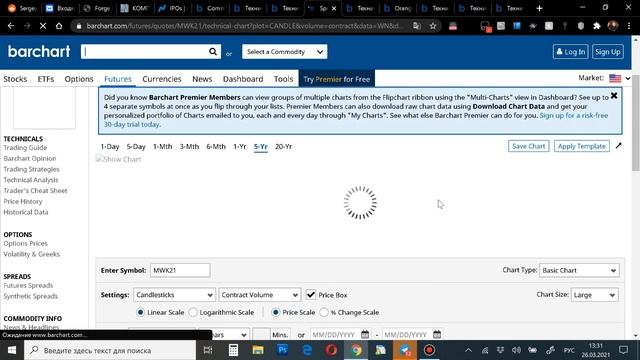Open the Futures Spreads link
640x360 pixels.
pyautogui.click(x=28, y=285)
